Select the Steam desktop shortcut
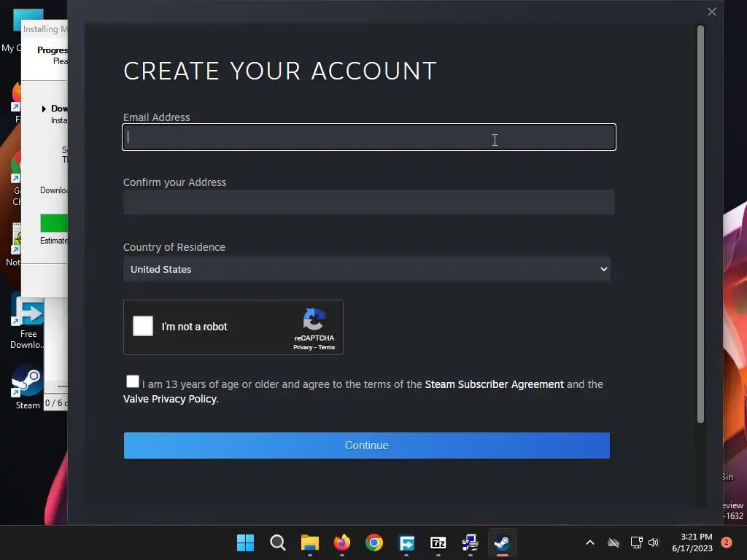The width and height of the screenshot is (747, 560). pos(28,387)
